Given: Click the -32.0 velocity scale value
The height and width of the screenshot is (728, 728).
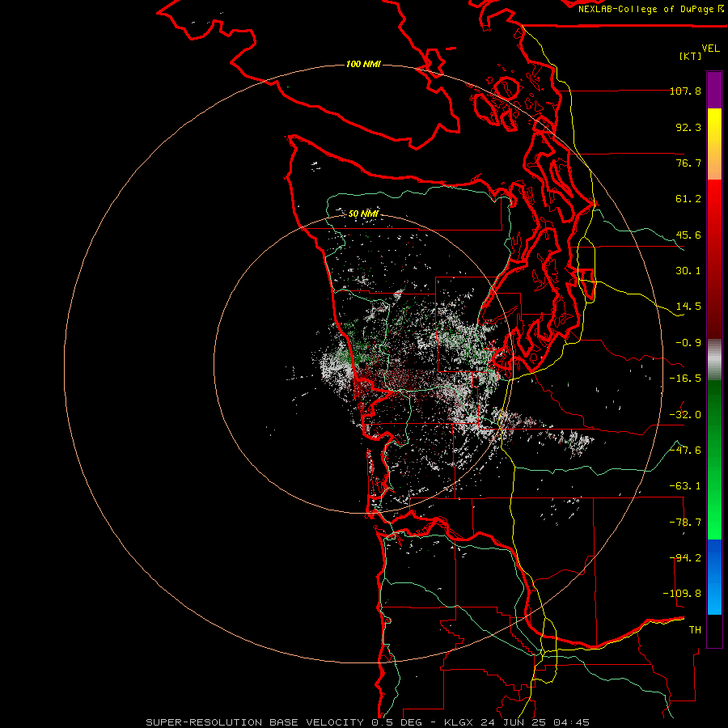Looking at the screenshot, I should click(x=685, y=415).
